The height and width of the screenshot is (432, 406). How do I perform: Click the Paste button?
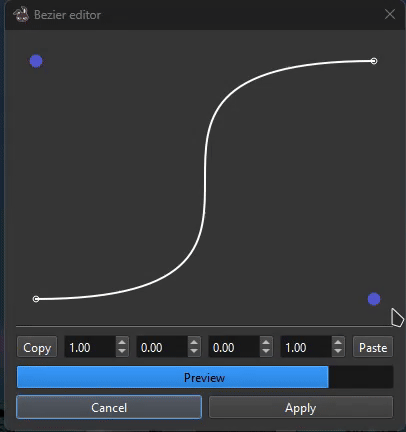[x=373, y=347]
